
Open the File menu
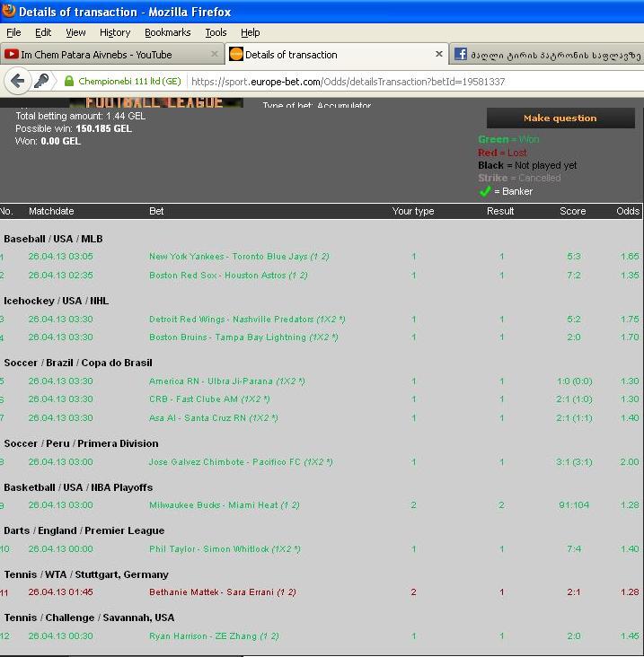tap(13, 32)
